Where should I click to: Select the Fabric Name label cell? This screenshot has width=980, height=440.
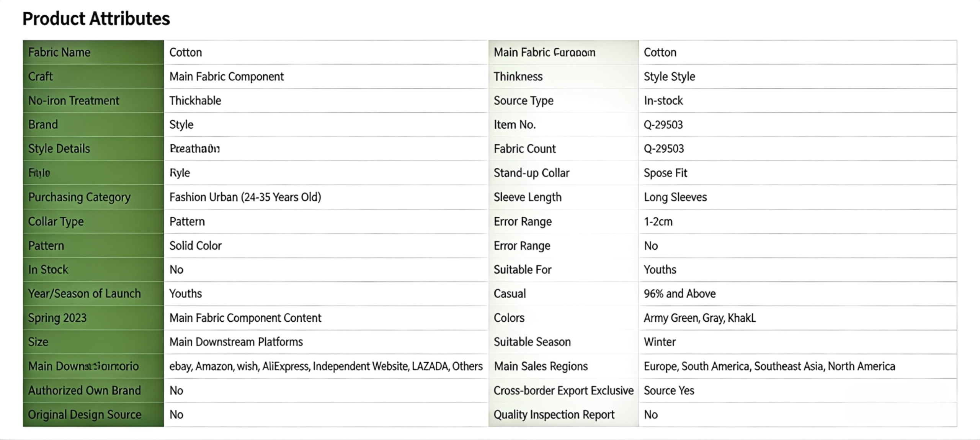pyautogui.click(x=59, y=52)
